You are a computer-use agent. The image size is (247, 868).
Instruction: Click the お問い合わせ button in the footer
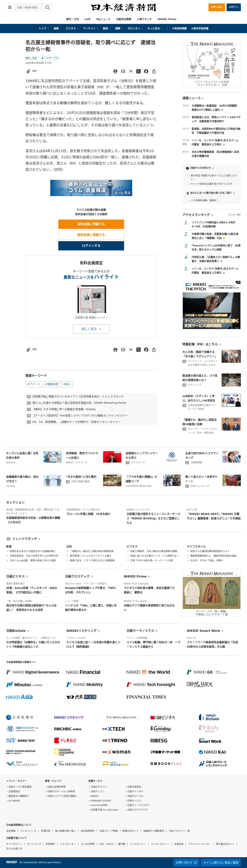point(186,863)
